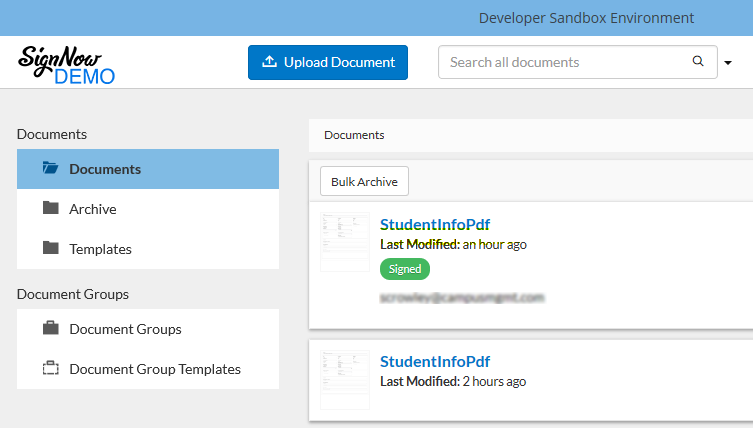
Task: Click the Document Groups briefcase icon
Action: tap(51, 329)
